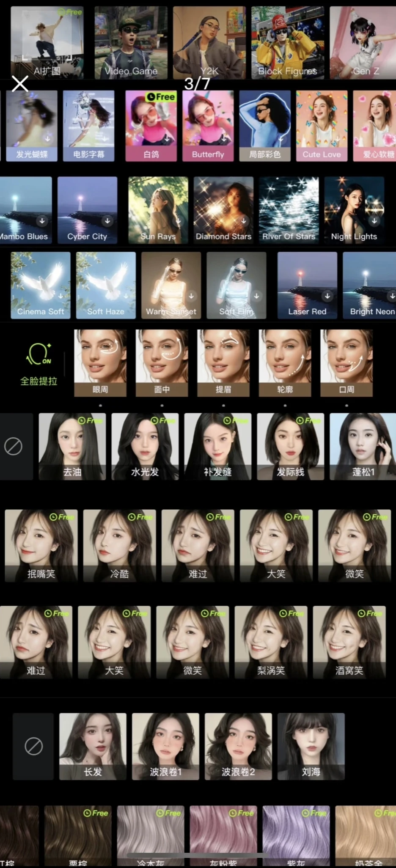Choose the Video Game style

(x=131, y=42)
